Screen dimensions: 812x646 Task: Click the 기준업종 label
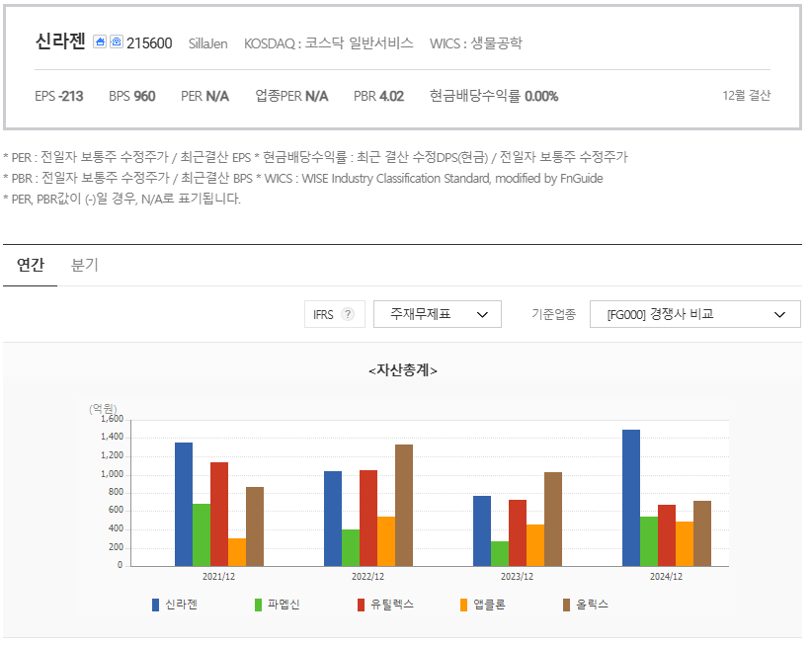553,314
